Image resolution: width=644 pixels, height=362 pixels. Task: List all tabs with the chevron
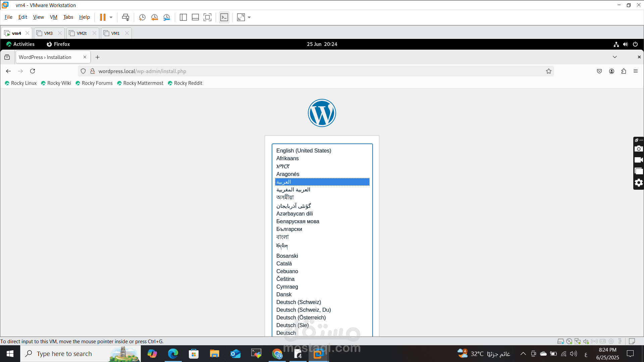(615, 57)
